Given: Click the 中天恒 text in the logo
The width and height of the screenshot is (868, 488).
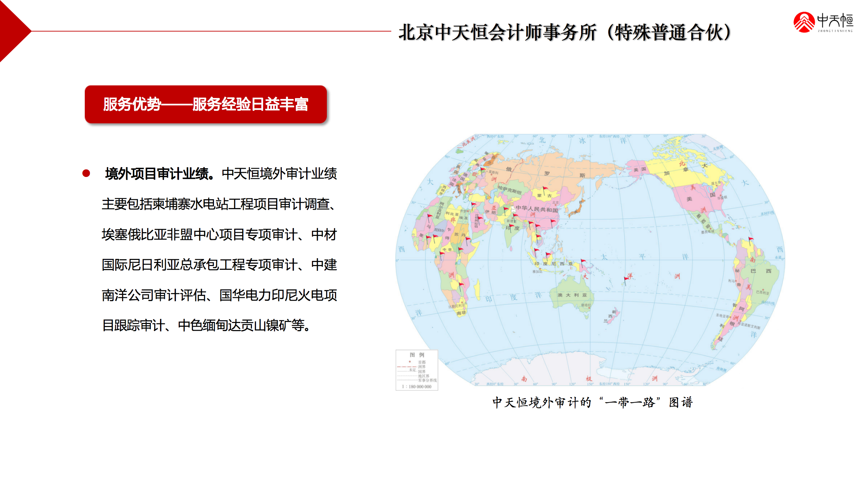Looking at the screenshot, I should [x=835, y=20].
